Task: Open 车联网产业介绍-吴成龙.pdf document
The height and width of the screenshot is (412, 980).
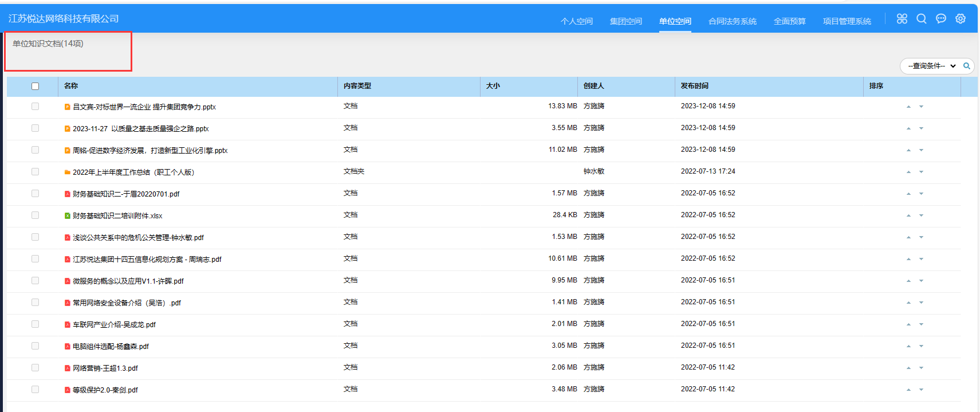Action: (x=114, y=325)
